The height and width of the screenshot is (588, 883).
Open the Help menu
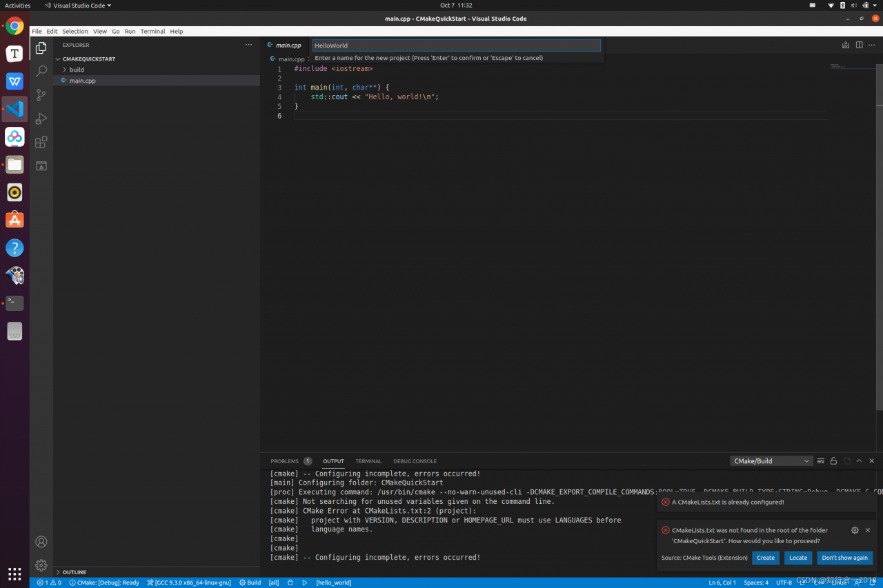click(x=177, y=31)
